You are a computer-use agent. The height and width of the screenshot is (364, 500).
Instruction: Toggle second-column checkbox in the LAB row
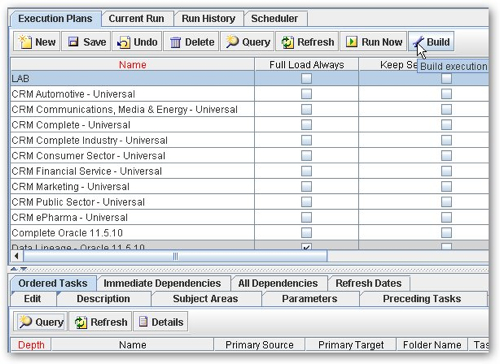pyautogui.click(x=446, y=78)
